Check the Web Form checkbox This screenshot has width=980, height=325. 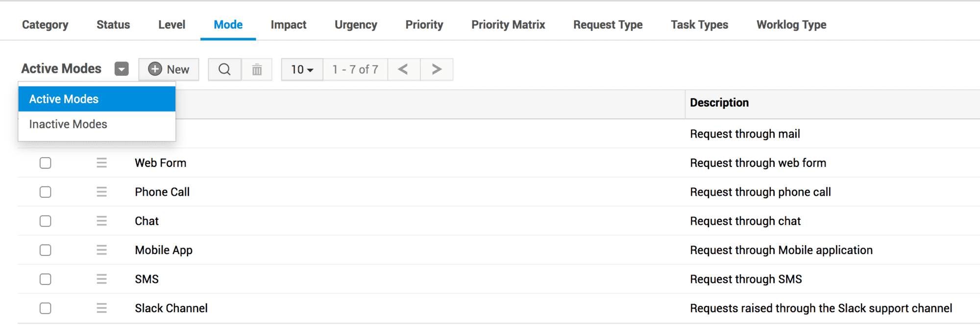click(46, 163)
